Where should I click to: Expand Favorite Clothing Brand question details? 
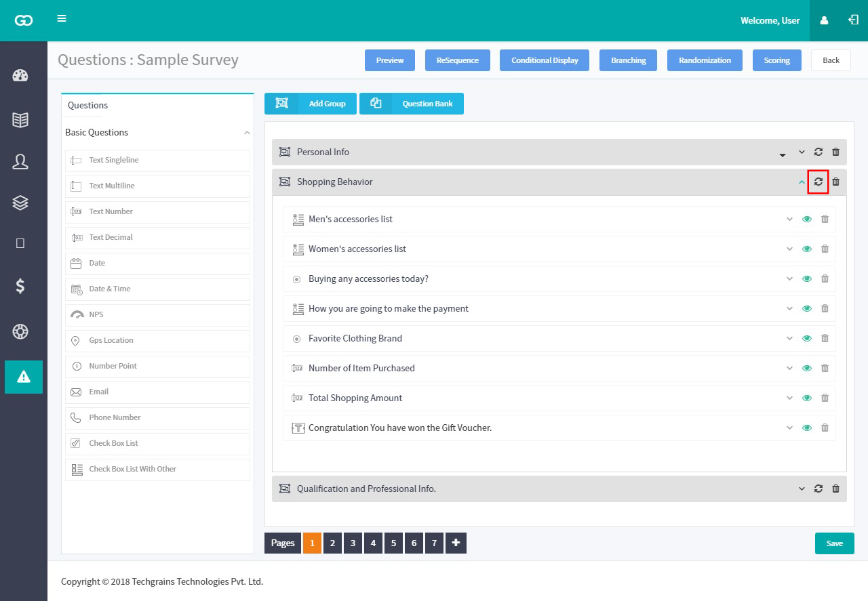pyautogui.click(x=789, y=338)
